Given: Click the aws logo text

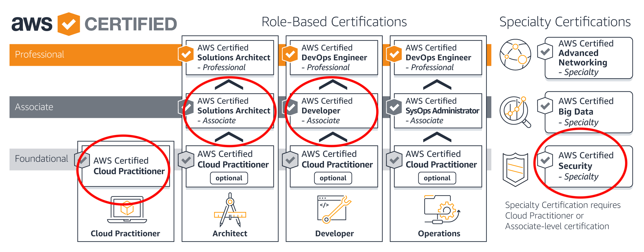Looking at the screenshot, I should point(32,24).
